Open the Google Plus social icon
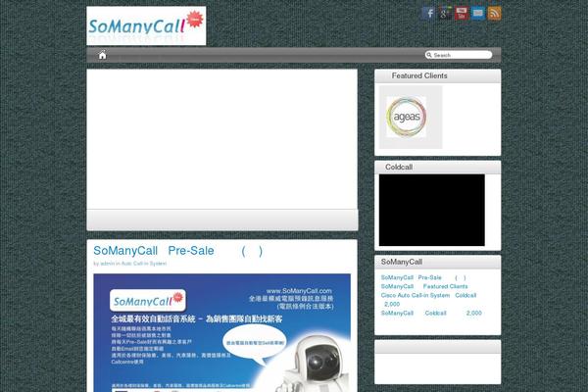Viewport: 588px width, 392px height. 445,14
